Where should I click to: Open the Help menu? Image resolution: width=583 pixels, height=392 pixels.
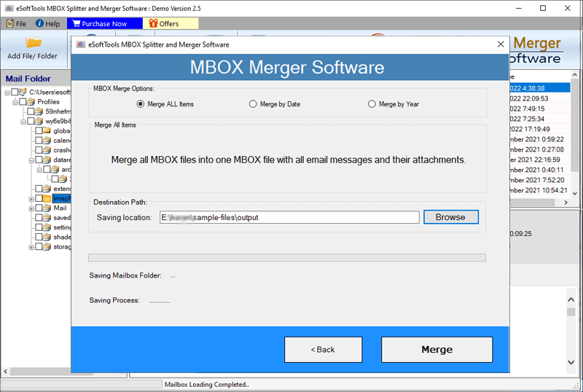tap(47, 23)
